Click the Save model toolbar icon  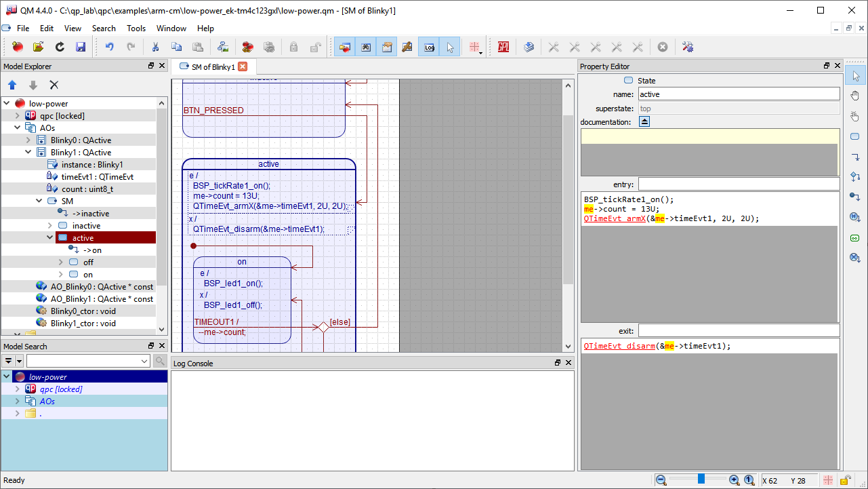tap(81, 47)
